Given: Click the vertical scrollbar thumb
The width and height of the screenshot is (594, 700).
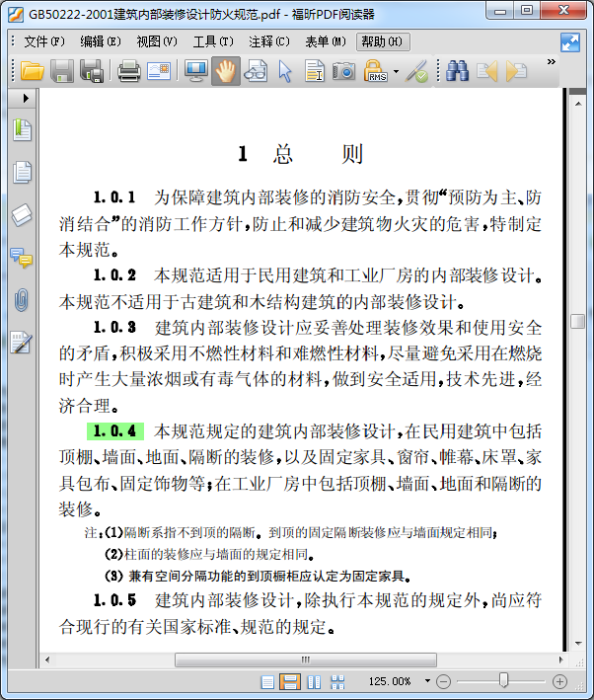Looking at the screenshot, I should pos(578,322).
